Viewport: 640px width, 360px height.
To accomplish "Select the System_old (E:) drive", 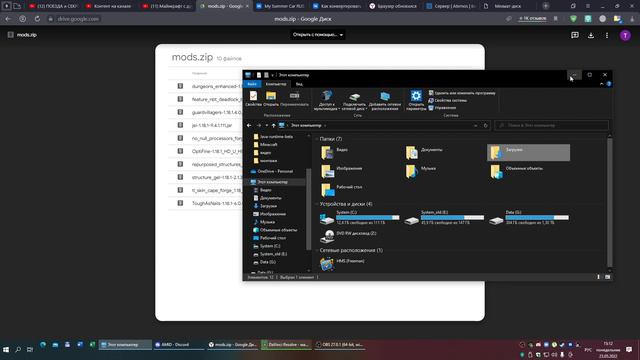I will point(444,218).
